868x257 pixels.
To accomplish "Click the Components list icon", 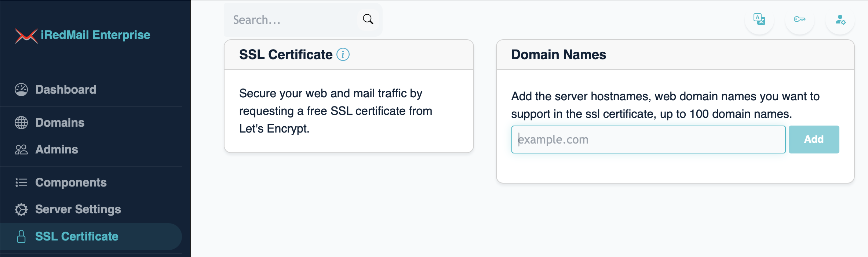I will tap(21, 182).
